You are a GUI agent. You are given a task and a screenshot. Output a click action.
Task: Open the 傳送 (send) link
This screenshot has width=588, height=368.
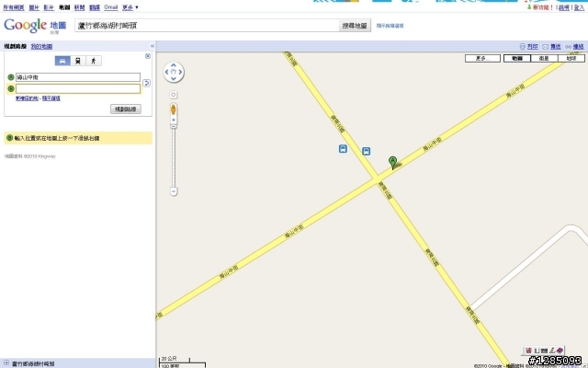click(555, 47)
